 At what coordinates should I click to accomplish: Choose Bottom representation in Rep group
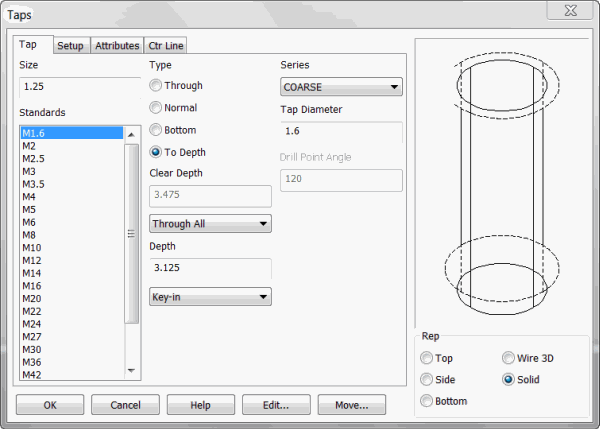(x=426, y=401)
